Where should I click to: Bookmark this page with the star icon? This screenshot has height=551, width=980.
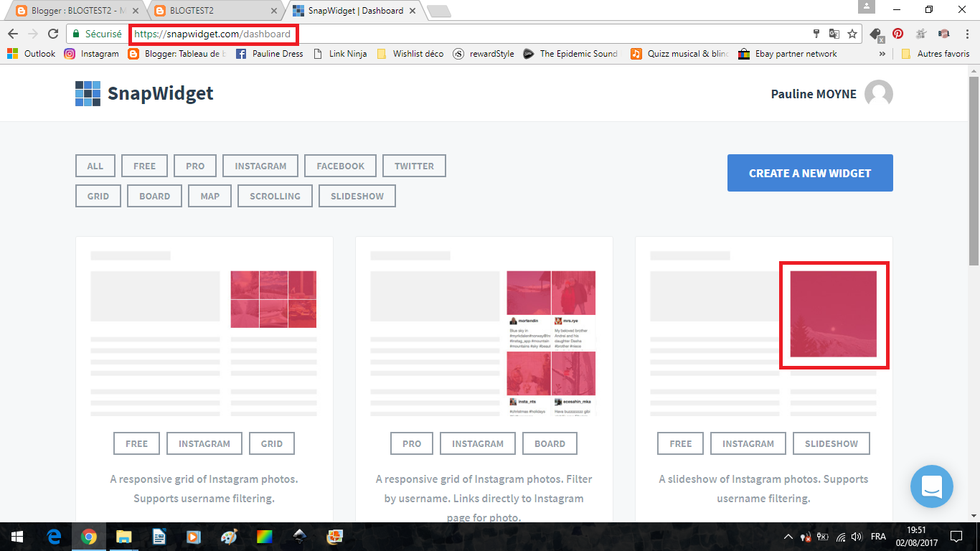[852, 34]
